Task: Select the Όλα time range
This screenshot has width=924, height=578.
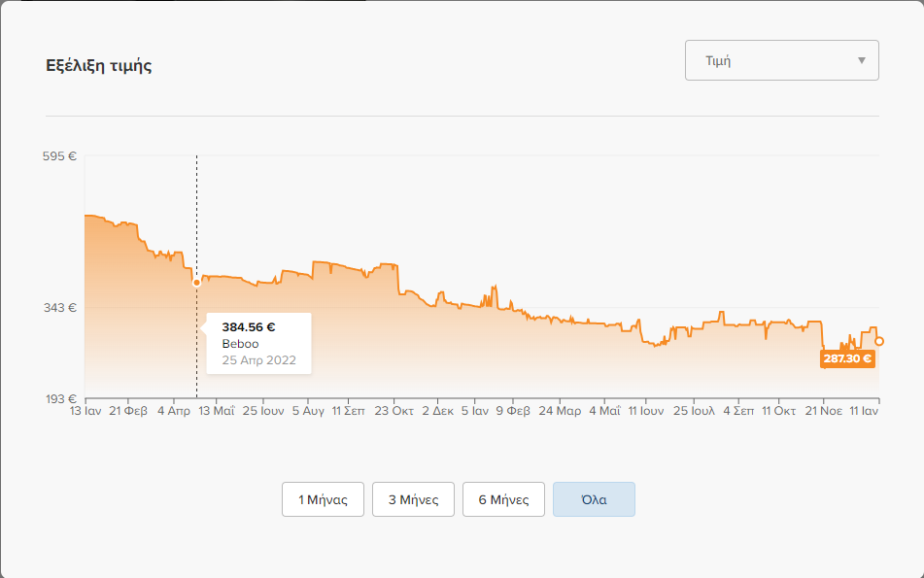Action: click(x=594, y=499)
